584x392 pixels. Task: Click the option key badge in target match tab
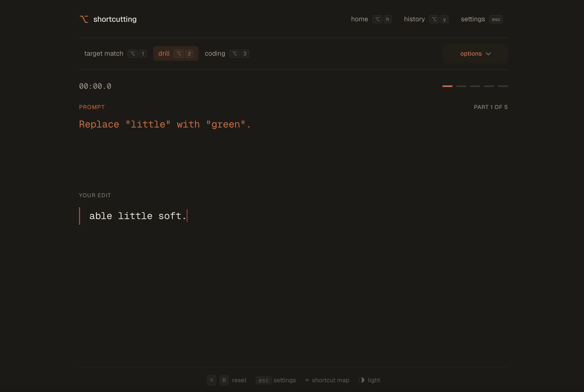[x=133, y=54]
